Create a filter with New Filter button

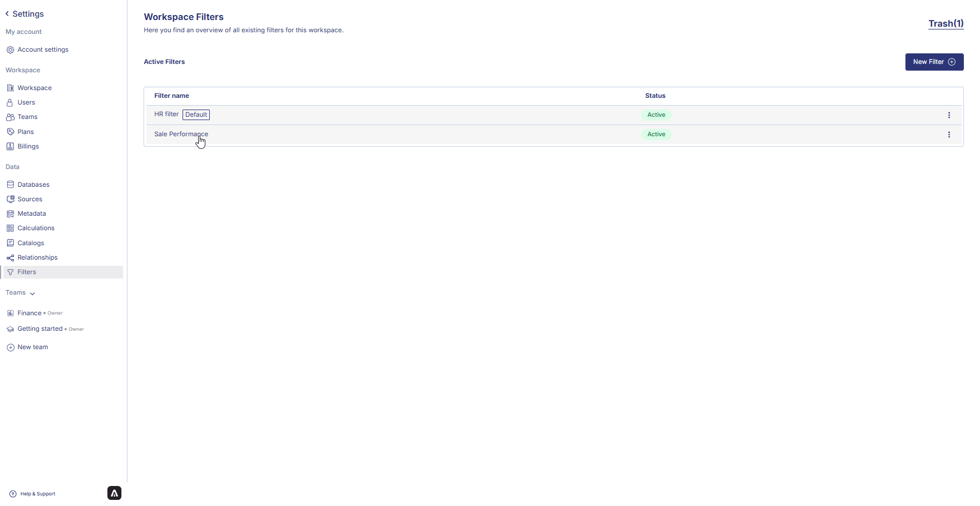(934, 62)
